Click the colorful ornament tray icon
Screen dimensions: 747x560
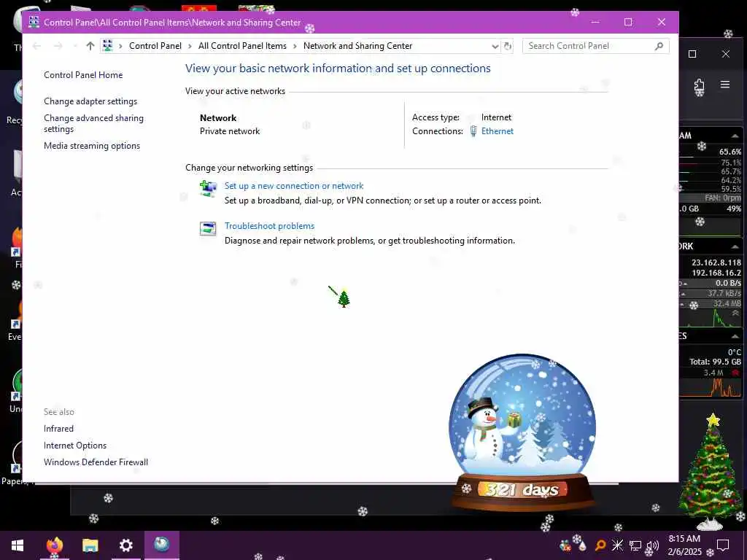(x=565, y=545)
